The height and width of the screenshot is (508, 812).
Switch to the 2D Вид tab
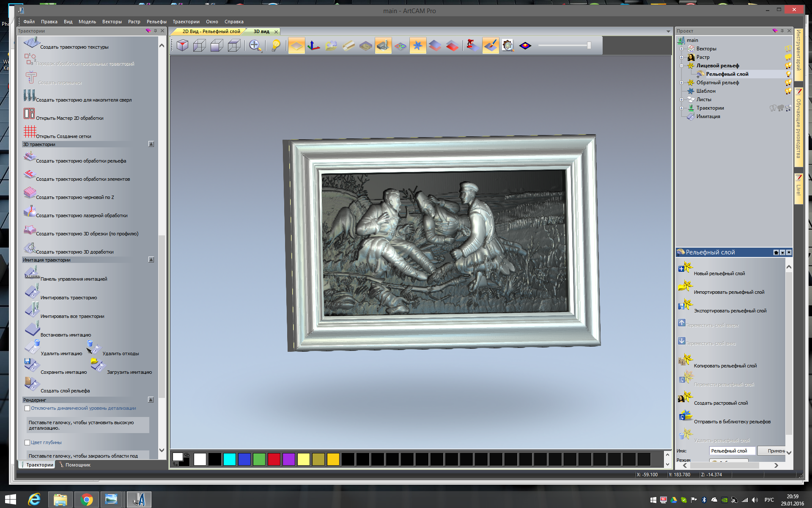pos(211,31)
